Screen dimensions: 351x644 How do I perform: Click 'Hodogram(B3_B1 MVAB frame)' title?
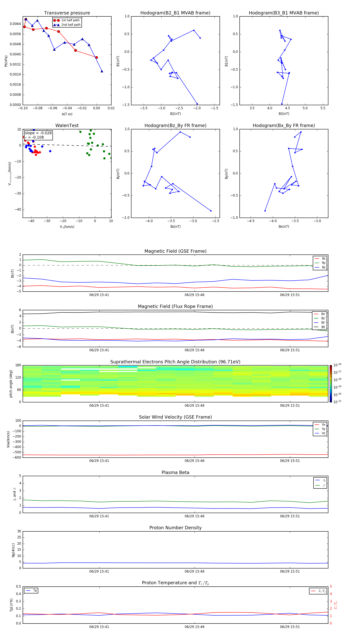tap(284, 13)
